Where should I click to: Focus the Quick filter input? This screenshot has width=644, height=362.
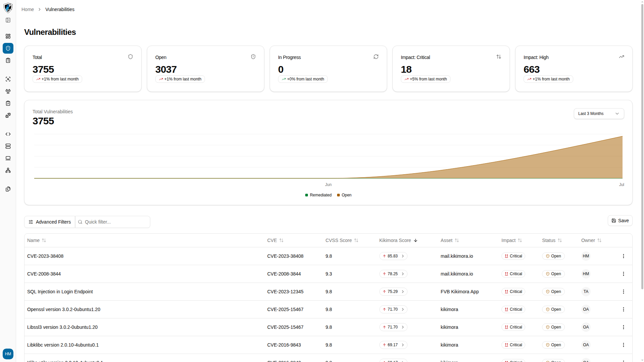point(113,222)
